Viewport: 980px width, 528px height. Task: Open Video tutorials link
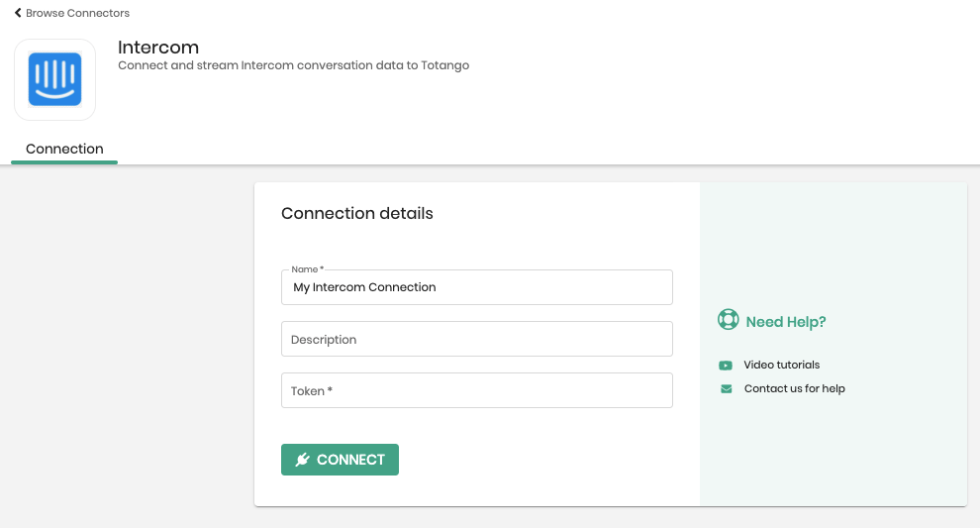[781, 365]
